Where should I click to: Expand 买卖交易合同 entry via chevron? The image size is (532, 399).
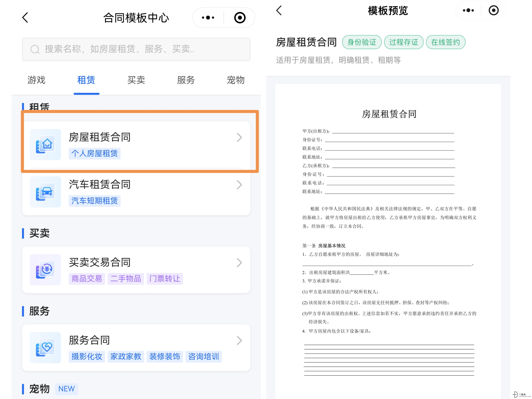pyautogui.click(x=239, y=263)
